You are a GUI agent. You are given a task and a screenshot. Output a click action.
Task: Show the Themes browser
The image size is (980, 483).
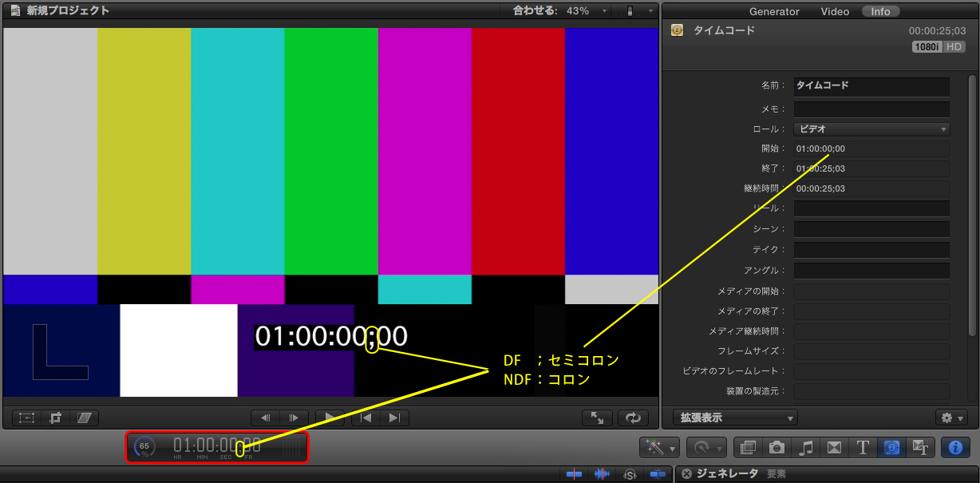tap(919, 448)
